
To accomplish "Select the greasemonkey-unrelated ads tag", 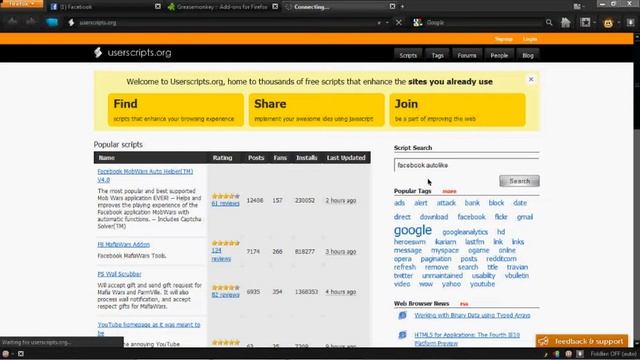I will click(x=399, y=203).
